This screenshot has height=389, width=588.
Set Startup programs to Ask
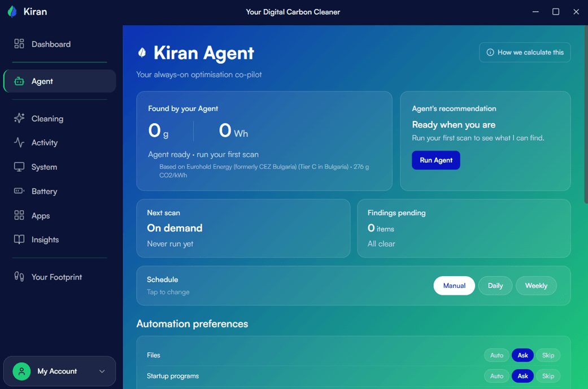pos(522,376)
